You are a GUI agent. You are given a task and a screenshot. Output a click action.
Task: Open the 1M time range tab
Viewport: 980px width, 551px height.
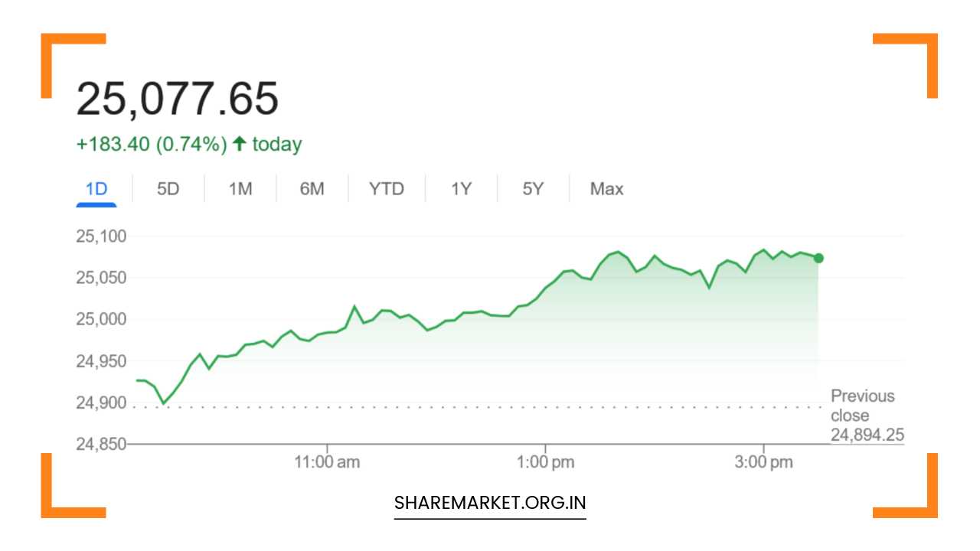click(240, 189)
